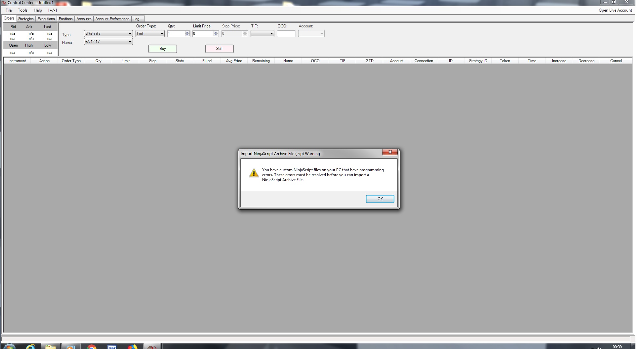Follow the Open Live Account link
This screenshot has width=644, height=349.
click(615, 10)
